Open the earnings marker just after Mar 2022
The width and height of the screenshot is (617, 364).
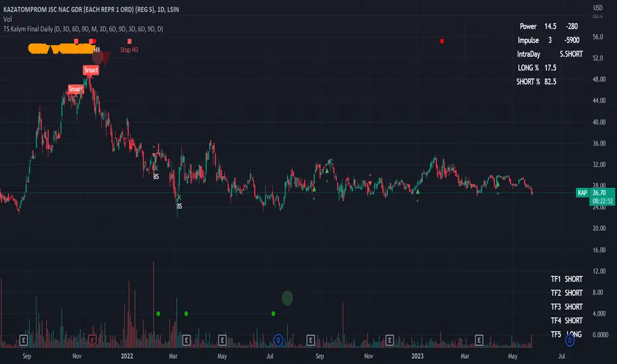pos(186,340)
